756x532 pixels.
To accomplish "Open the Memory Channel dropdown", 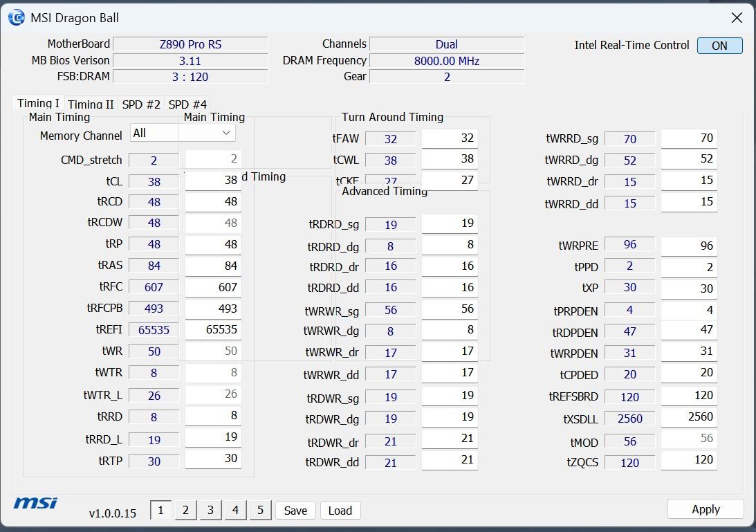I will pos(183,133).
